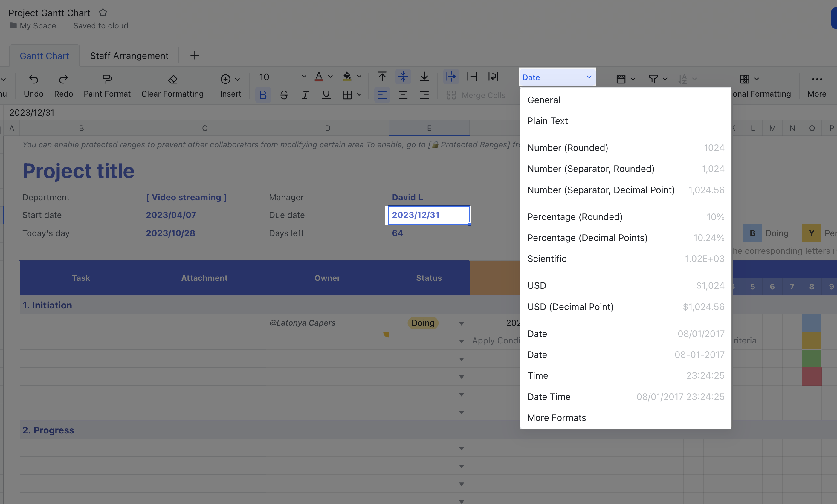This screenshot has height=504, width=837.
Task: Select USD (Decimal Point) format
Action: (625, 307)
